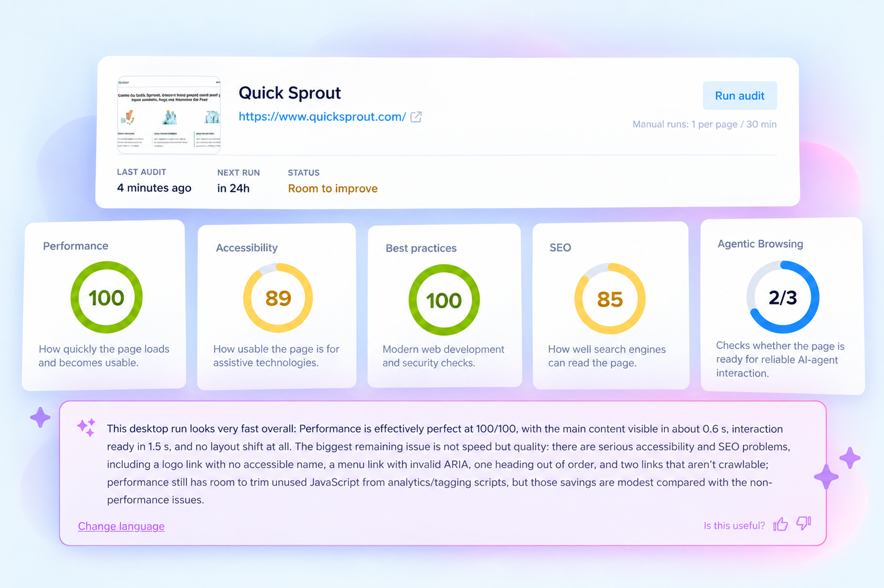Open the quicksprout.com URL link
This screenshot has height=588, width=884.
322,117
